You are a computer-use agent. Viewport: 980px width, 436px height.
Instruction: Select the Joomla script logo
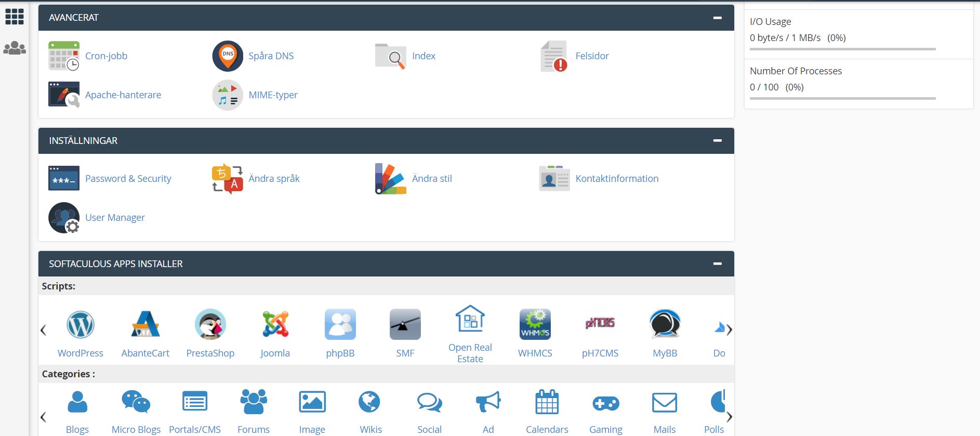[x=275, y=324]
